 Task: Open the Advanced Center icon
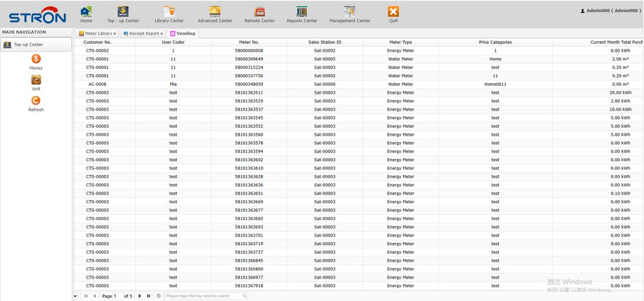click(x=215, y=12)
